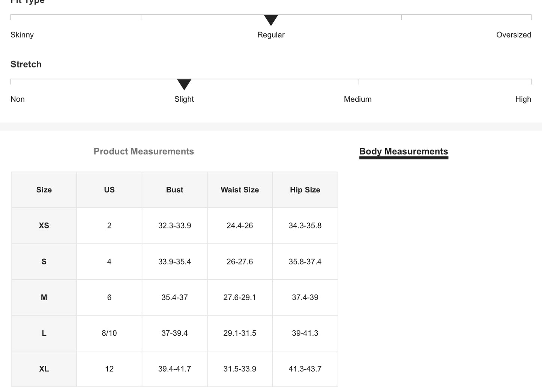
Task: Click the L size row header
Action: (44, 333)
